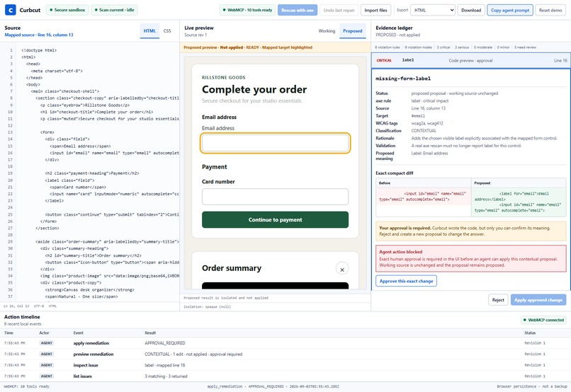
Task: Click the Order summary heading
Action: 232,268
